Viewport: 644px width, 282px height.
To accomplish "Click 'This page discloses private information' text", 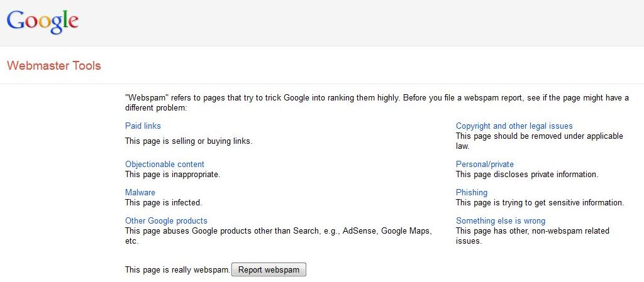I will click(527, 175).
